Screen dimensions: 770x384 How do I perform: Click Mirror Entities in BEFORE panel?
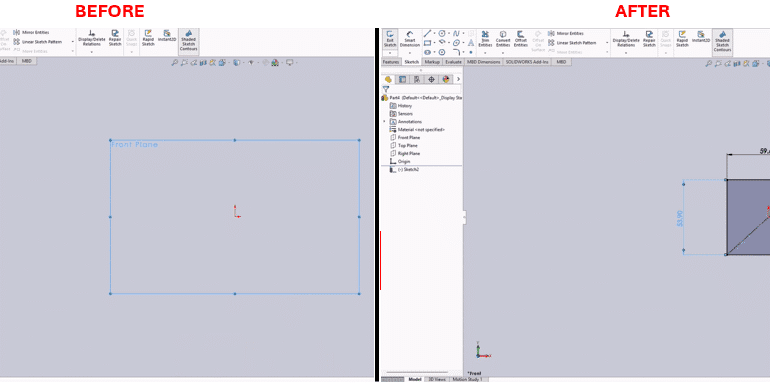click(31, 32)
